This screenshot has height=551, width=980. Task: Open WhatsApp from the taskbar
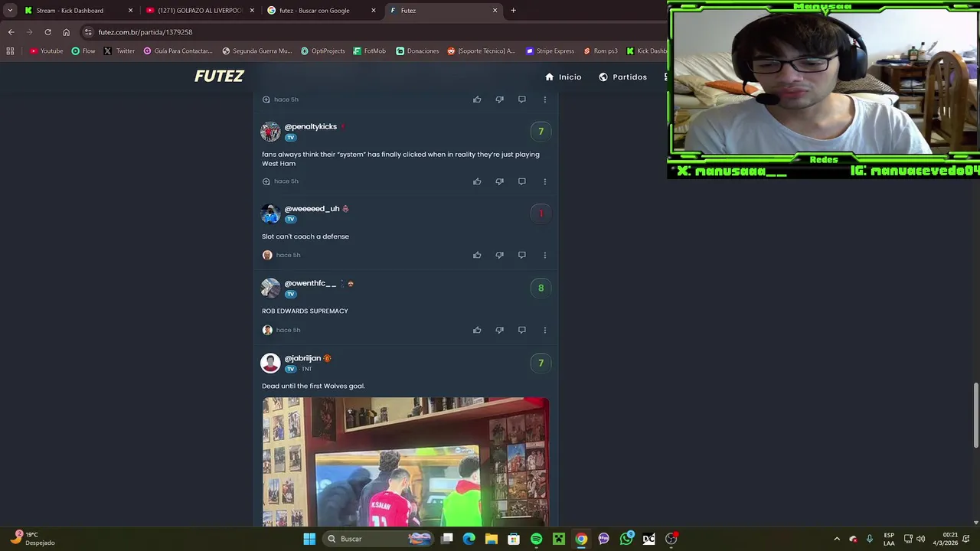point(626,539)
